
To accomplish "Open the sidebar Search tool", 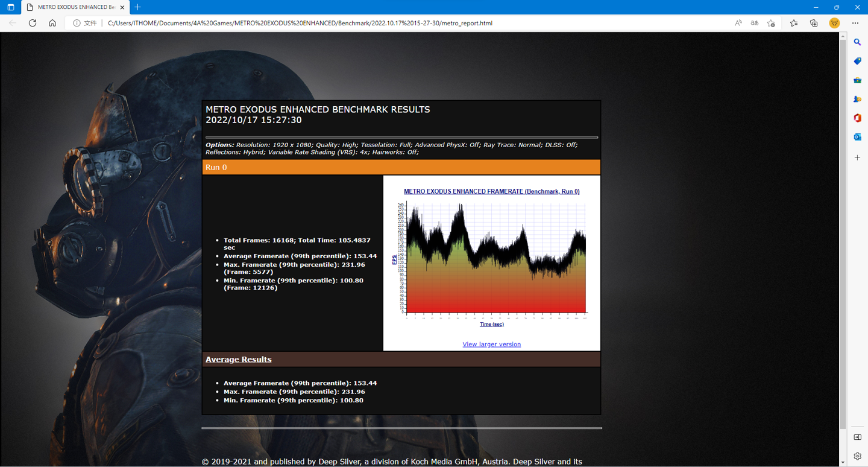I will (857, 42).
